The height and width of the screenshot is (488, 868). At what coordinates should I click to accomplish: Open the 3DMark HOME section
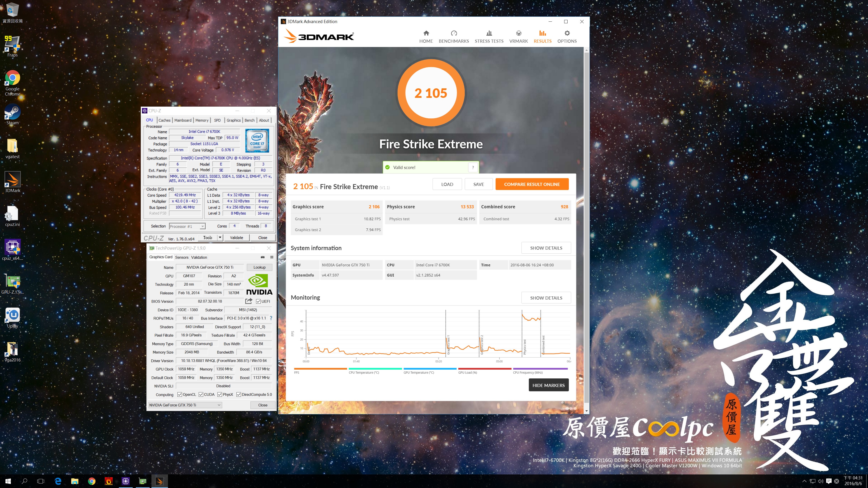click(426, 37)
